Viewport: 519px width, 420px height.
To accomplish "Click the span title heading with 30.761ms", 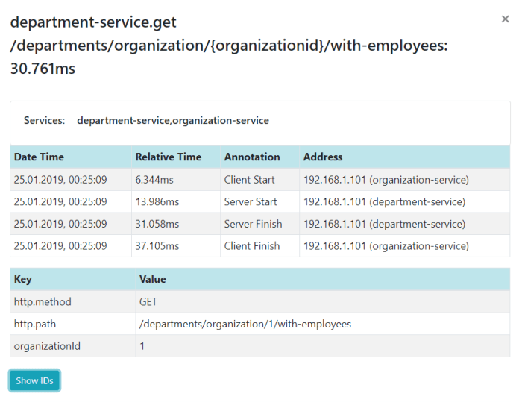I will (228, 46).
